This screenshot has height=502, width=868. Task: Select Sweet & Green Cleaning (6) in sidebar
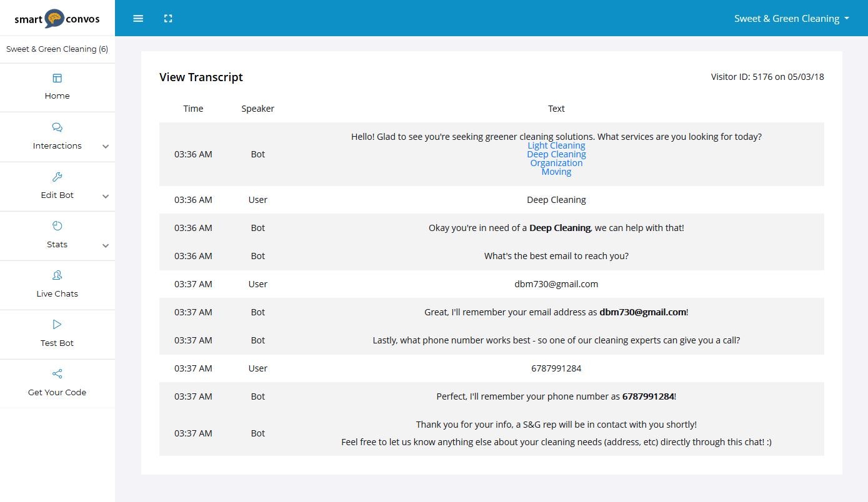coord(57,49)
